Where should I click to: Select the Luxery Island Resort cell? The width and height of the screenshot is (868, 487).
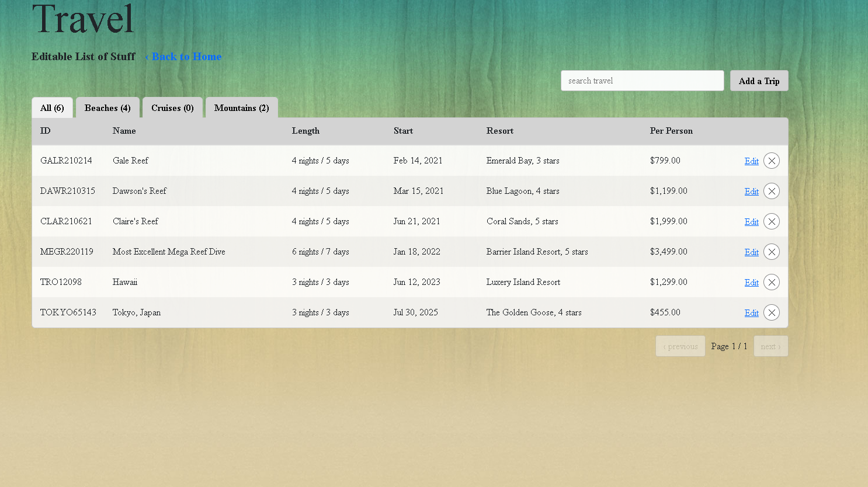(523, 282)
